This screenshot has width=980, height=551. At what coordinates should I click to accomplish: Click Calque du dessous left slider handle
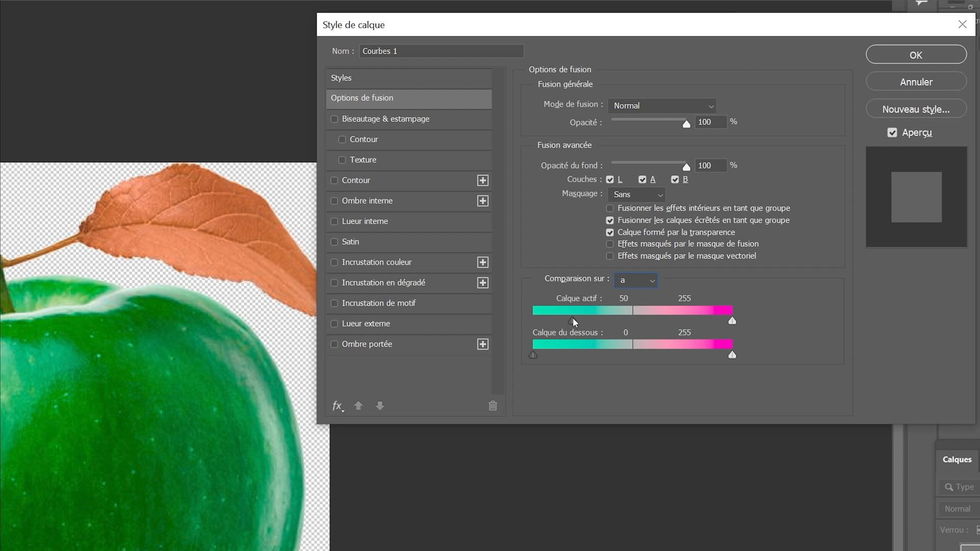click(x=533, y=355)
